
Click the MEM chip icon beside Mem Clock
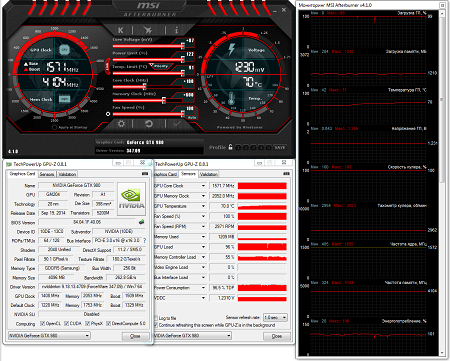click(64, 99)
